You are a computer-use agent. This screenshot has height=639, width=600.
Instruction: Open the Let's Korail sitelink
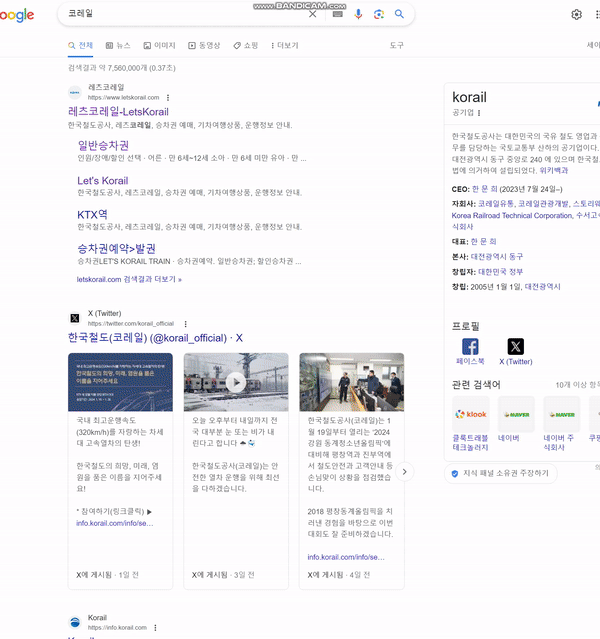103,181
